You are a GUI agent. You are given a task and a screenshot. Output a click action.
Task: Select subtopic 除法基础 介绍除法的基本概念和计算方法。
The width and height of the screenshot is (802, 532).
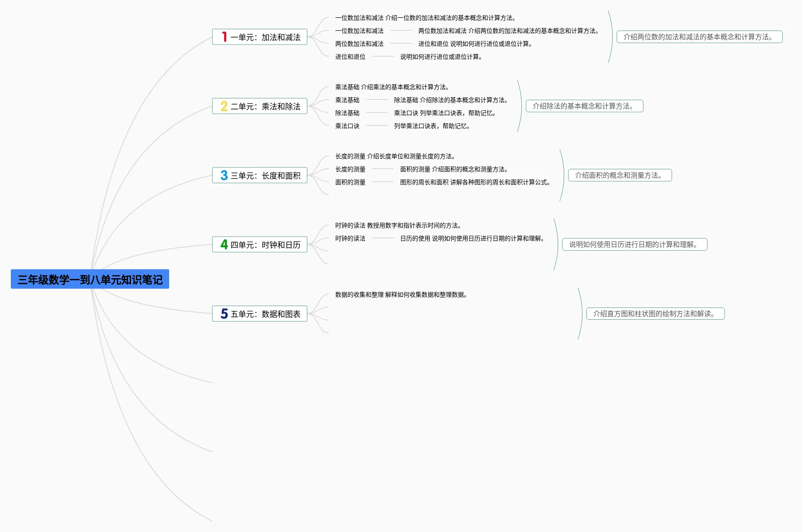tap(451, 100)
